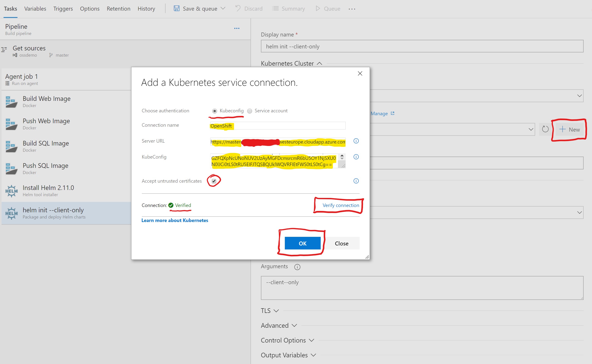Expand the Advanced section

(x=279, y=326)
